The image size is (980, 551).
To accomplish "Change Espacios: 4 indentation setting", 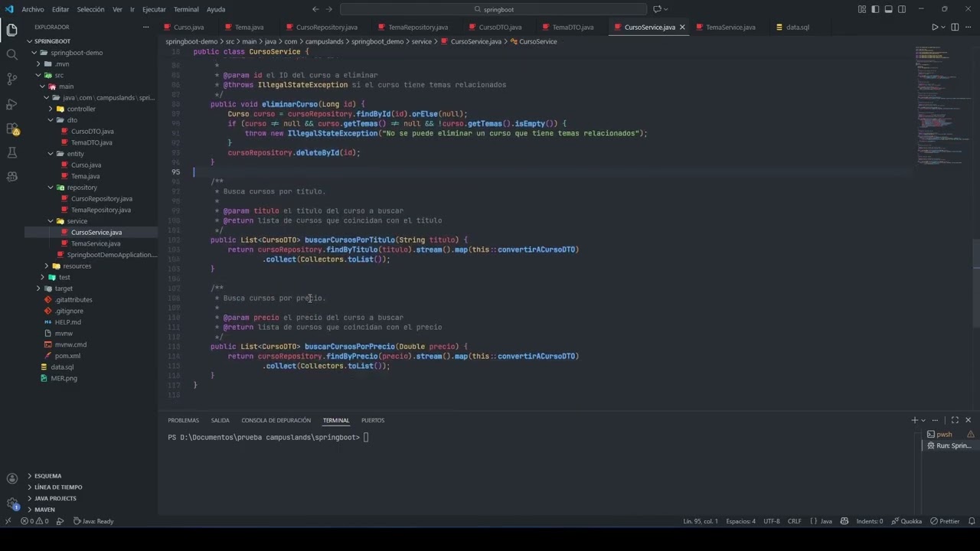I will point(740,521).
